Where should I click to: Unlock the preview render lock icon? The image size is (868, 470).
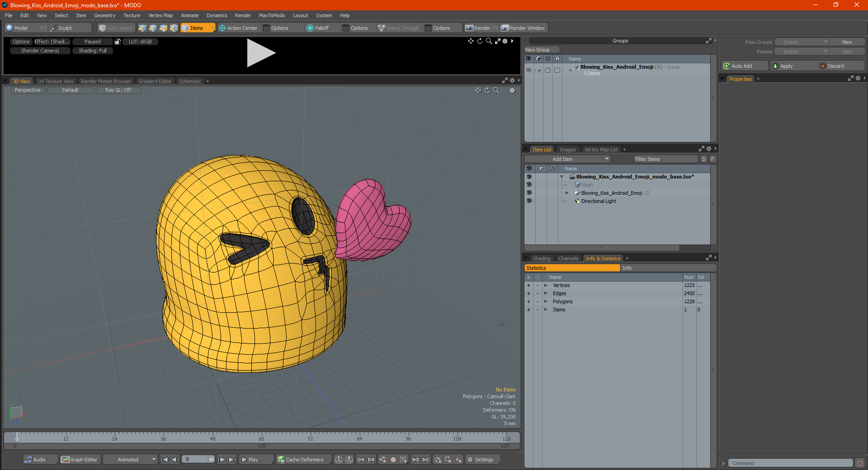118,42
